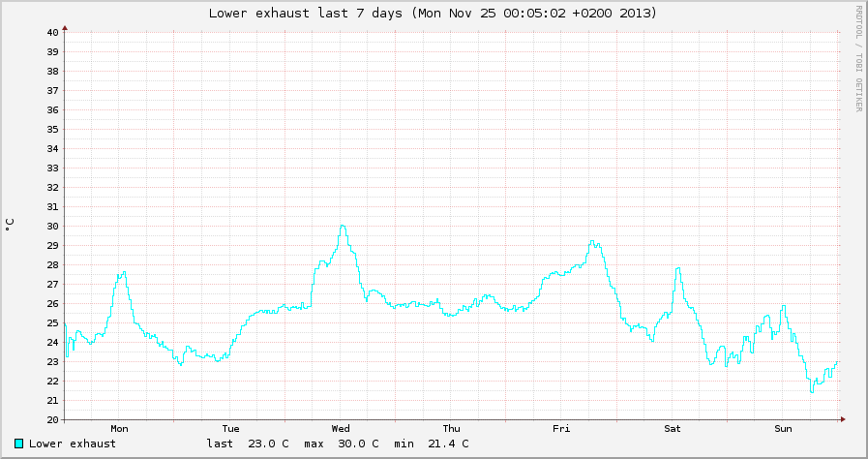868x459 pixels.
Task: Click the y-axis label '25'
Action: pyautogui.click(x=52, y=322)
